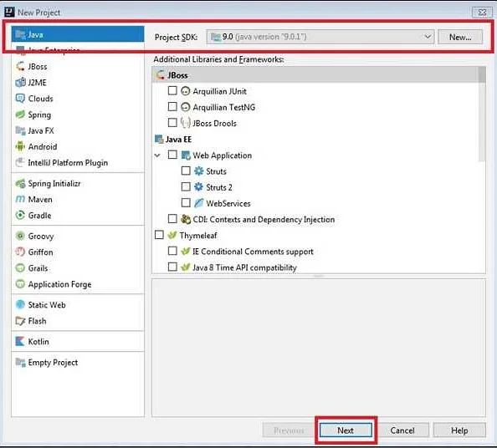Click the Empty Project folder icon
This screenshot has height=448, width=497.
pyautogui.click(x=20, y=362)
